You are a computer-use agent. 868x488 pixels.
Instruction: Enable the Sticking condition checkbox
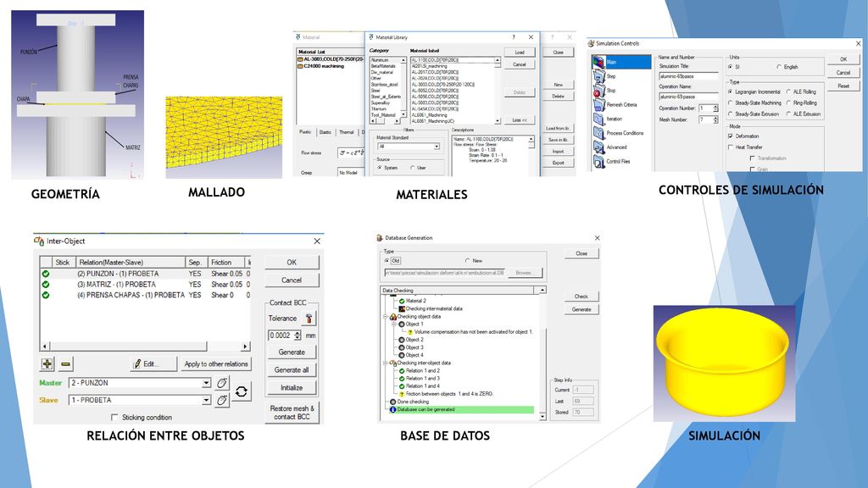(x=114, y=417)
